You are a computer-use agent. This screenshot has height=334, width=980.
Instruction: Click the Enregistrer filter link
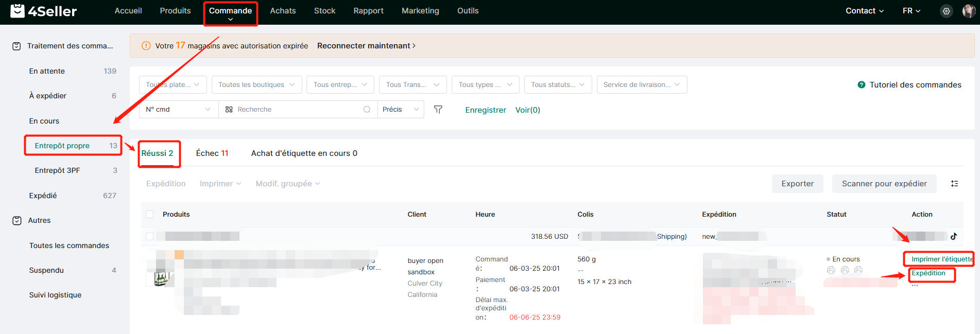(x=486, y=110)
